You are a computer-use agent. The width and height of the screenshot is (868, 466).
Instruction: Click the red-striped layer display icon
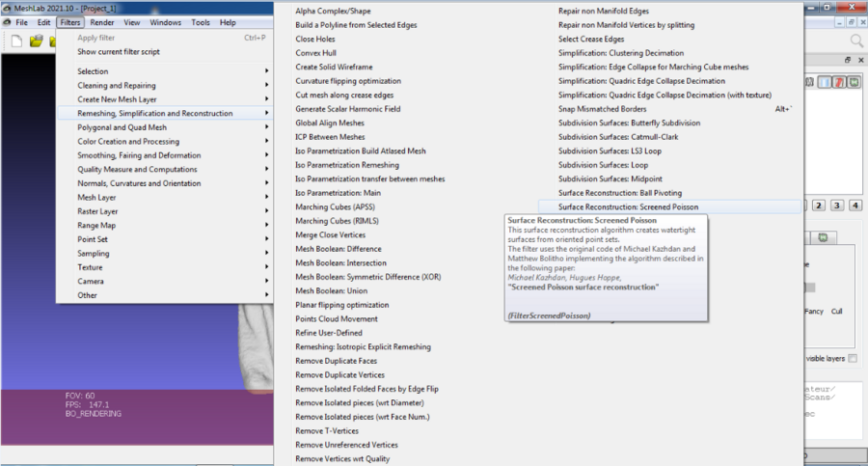pyautogui.click(x=840, y=83)
